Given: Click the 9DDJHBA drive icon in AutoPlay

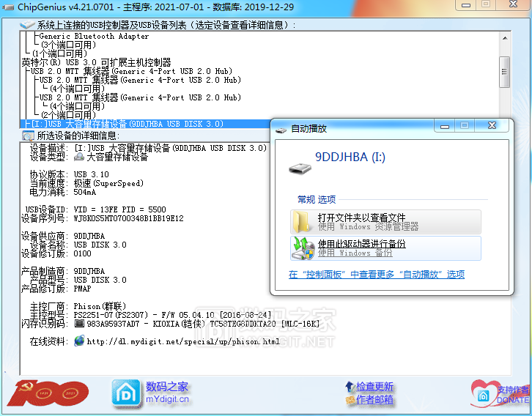Looking at the screenshot, I should click(300, 168).
